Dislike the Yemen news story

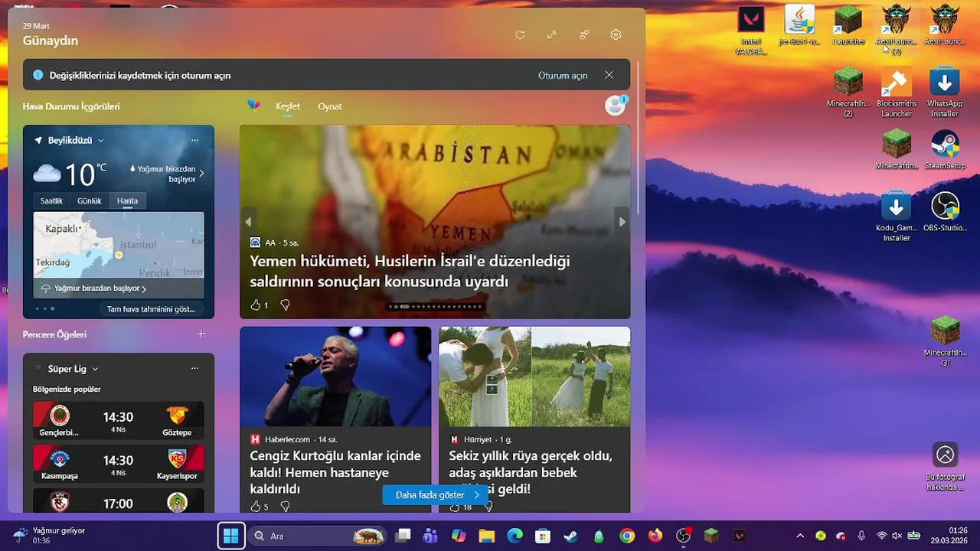[x=285, y=305]
